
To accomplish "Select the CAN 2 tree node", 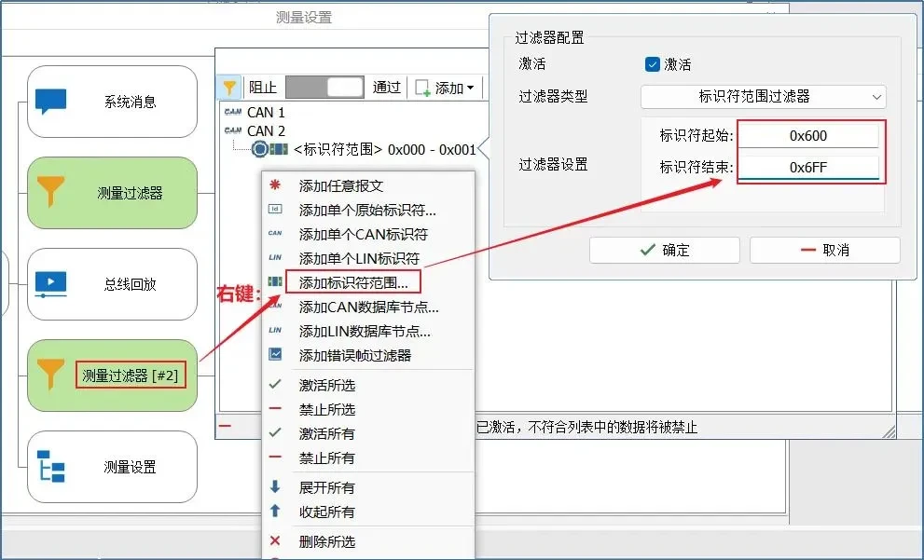I will (x=266, y=130).
